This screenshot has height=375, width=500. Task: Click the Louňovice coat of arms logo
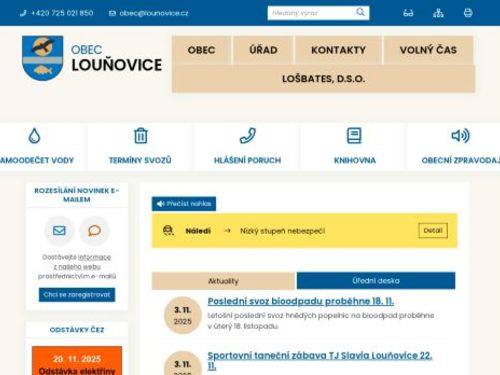tap(42, 58)
